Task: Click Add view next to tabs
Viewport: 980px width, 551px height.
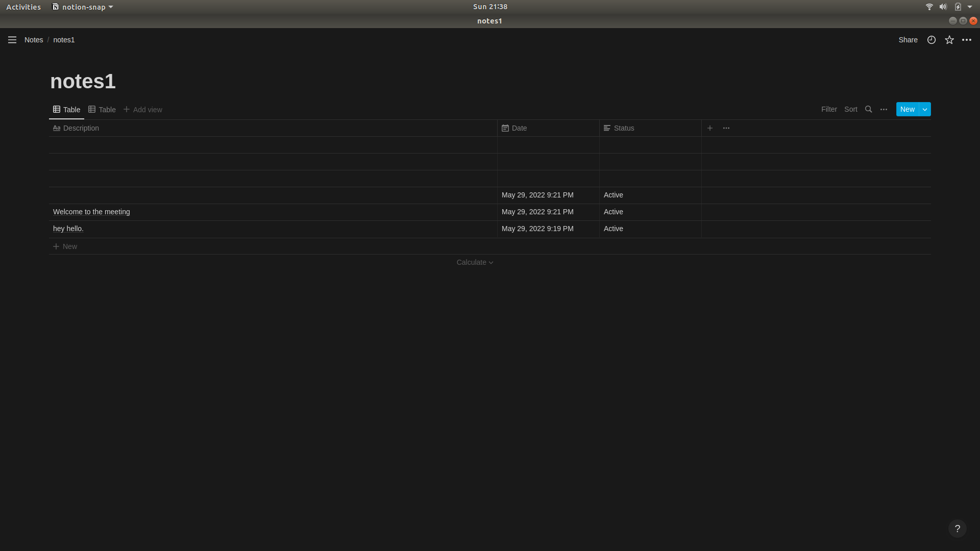Action: click(143, 110)
